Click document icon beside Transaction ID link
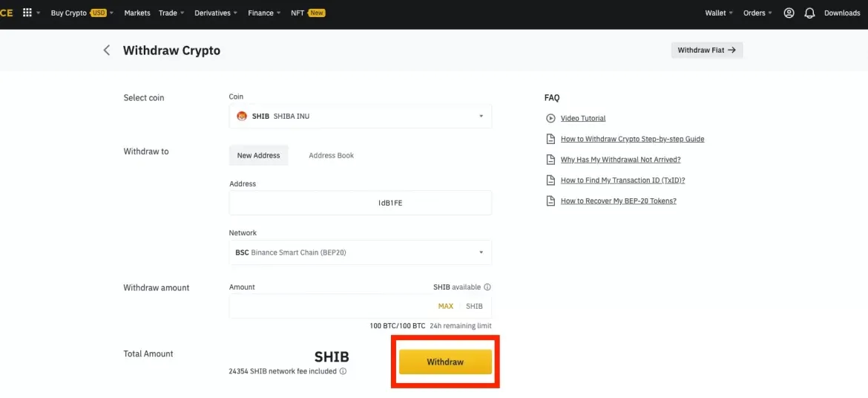 pos(550,180)
